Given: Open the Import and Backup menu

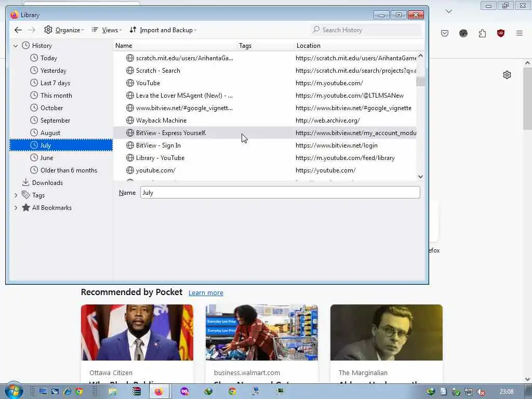Looking at the screenshot, I should pos(163,30).
